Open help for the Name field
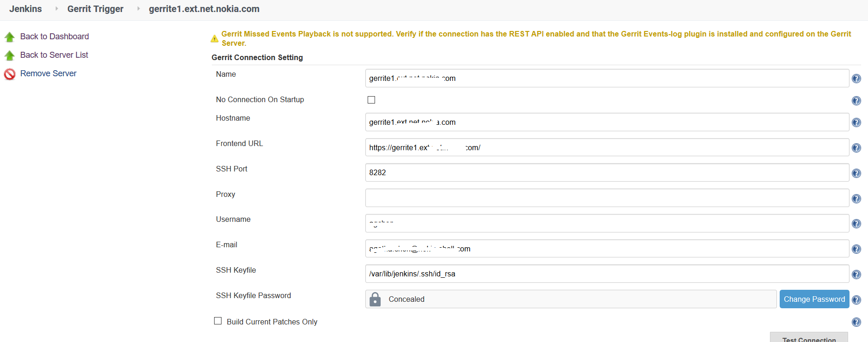Image resolution: width=868 pixels, height=342 pixels. click(856, 79)
